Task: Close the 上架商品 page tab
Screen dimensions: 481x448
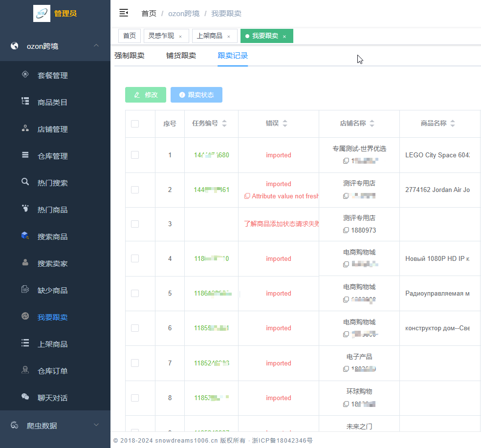Action: point(229,36)
